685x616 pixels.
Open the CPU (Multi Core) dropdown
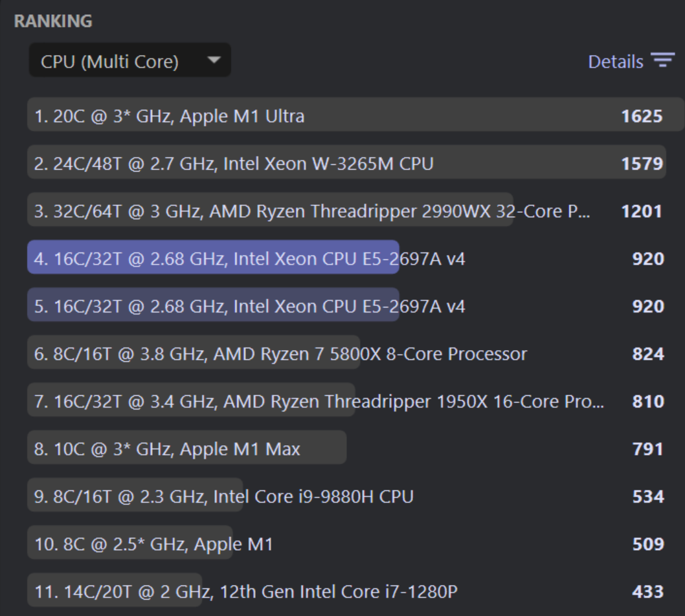click(x=129, y=60)
